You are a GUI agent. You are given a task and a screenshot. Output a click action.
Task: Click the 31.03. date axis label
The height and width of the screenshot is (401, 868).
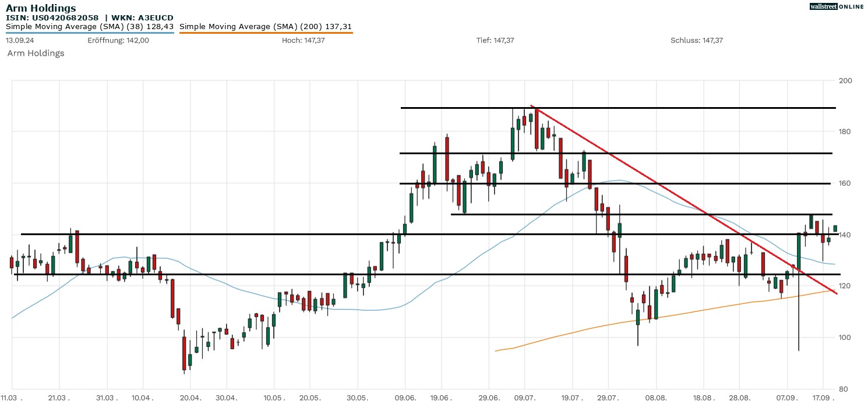[107, 398]
